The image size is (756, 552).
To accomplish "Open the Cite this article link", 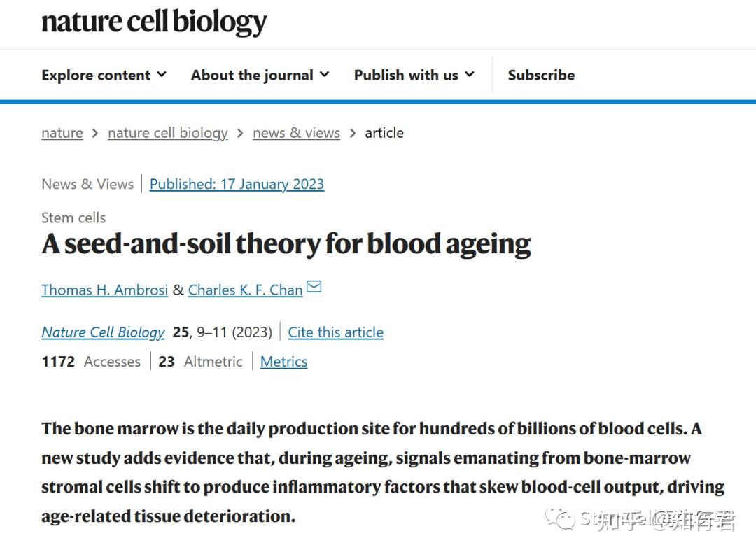I will (335, 332).
